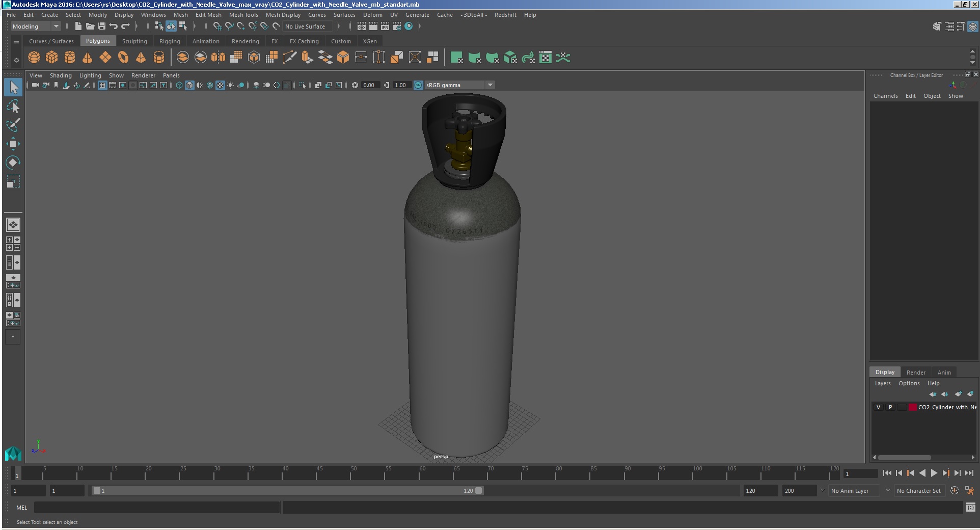Click the Redo arrow icon
This screenshot has height=530, width=980.
coord(125,26)
